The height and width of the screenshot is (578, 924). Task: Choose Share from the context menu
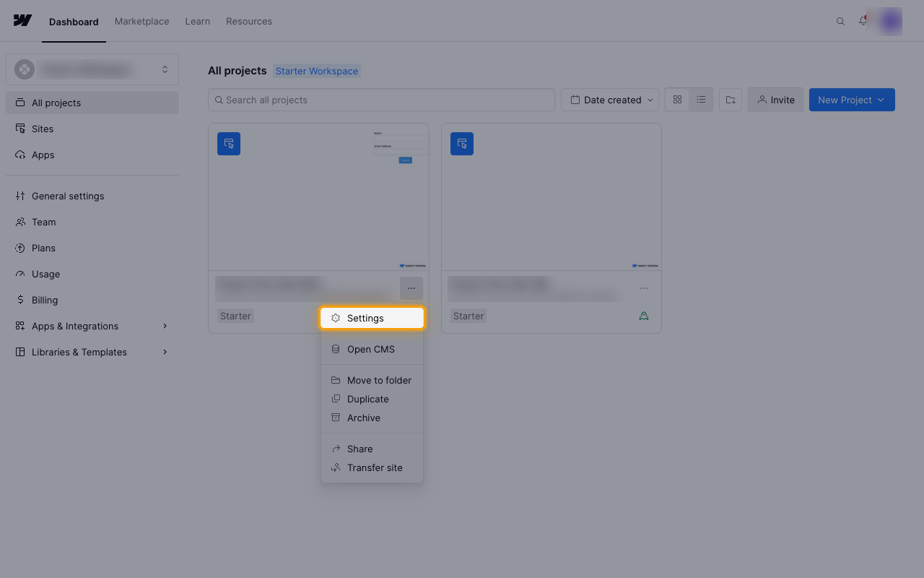(x=372, y=449)
